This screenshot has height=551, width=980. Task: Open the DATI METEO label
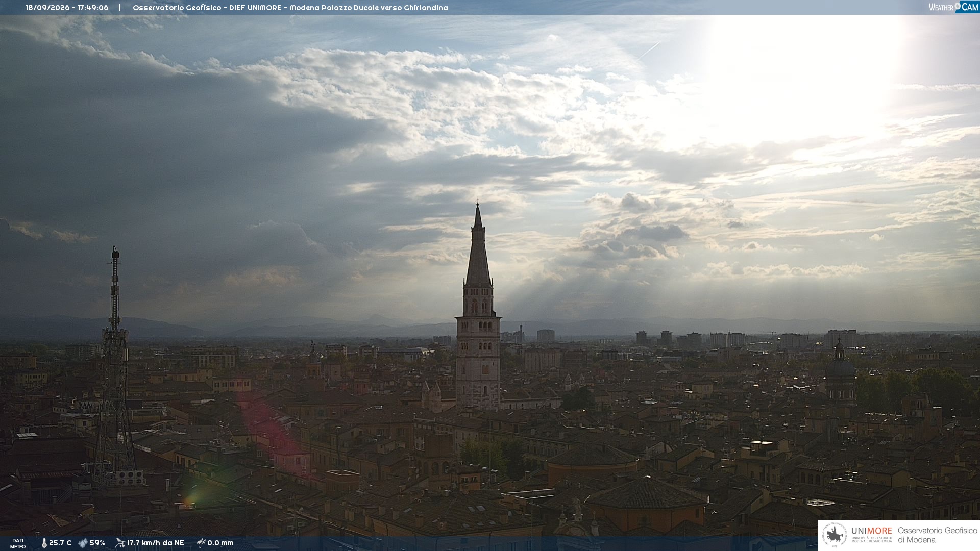click(18, 543)
